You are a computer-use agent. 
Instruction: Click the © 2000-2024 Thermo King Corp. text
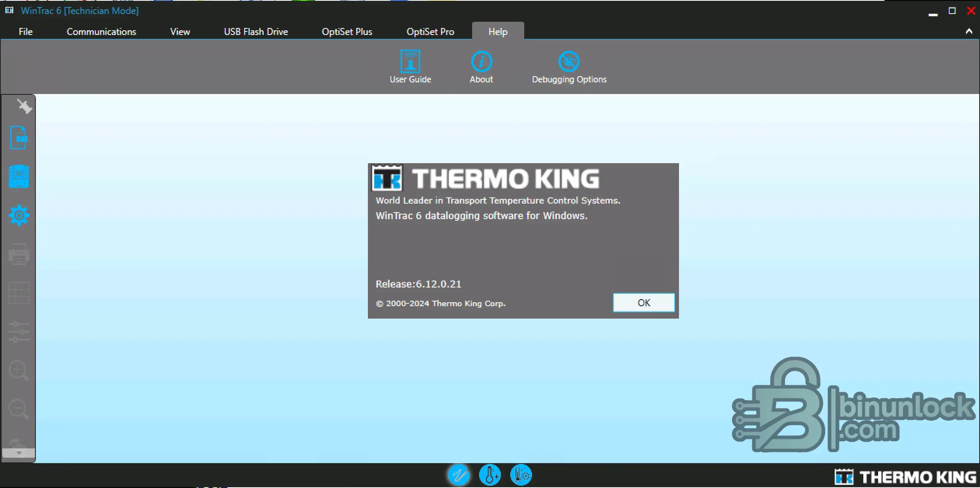441,303
